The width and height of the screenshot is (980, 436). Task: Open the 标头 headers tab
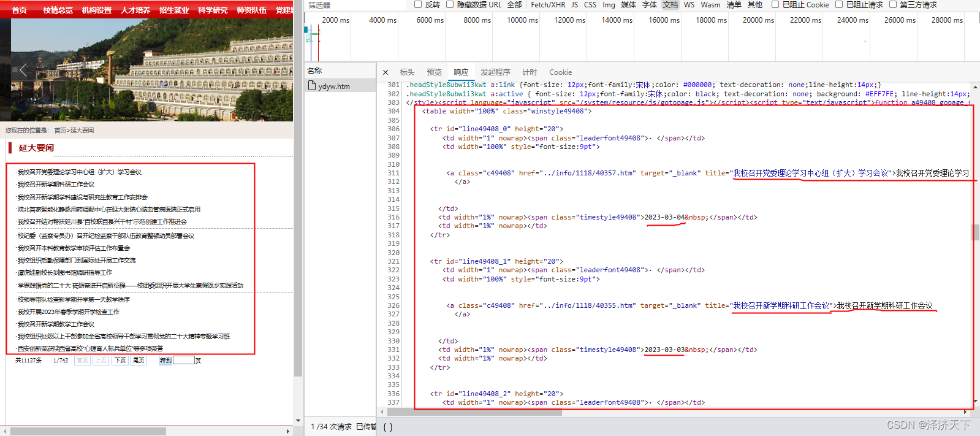coord(407,72)
